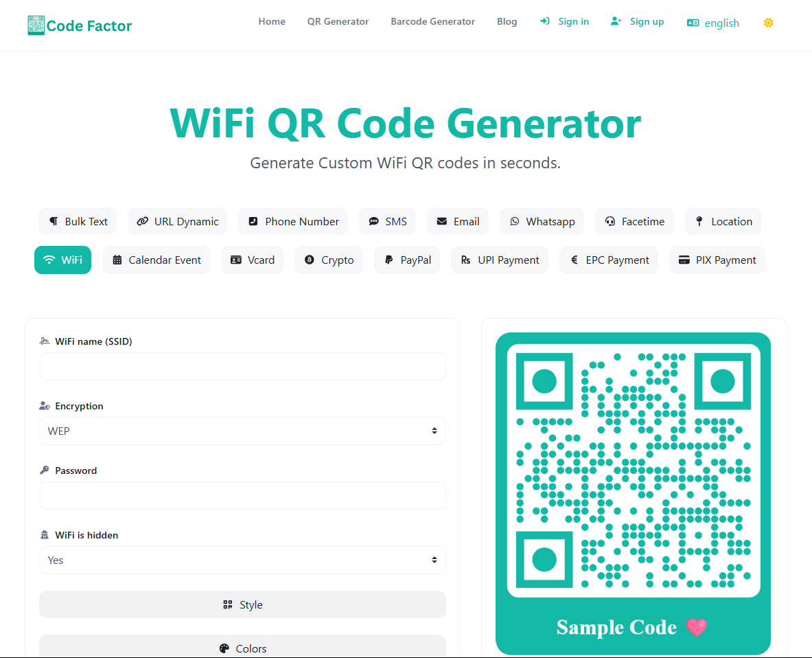Image resolution: width=812 pixels, height=658 pixels.
Task: Click the "WiFi QR Code Generator" heading
Action: [406, 124]
